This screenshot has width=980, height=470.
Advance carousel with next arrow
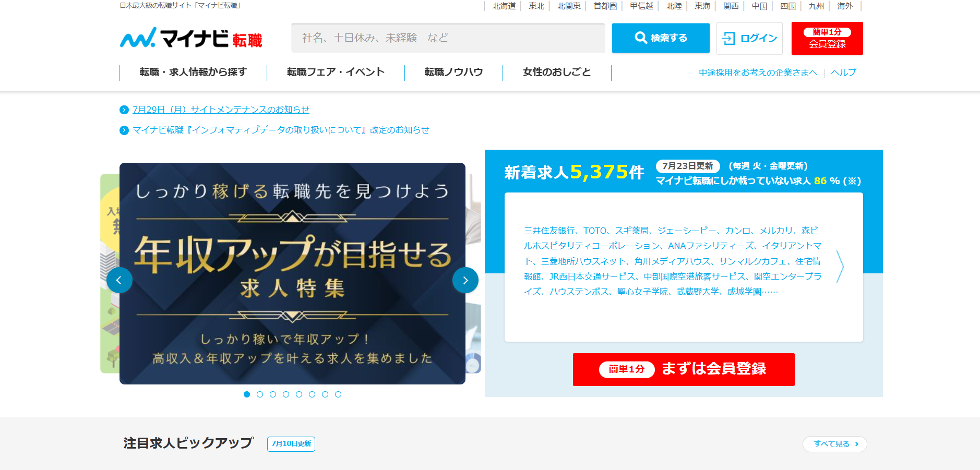pos(465,280)
